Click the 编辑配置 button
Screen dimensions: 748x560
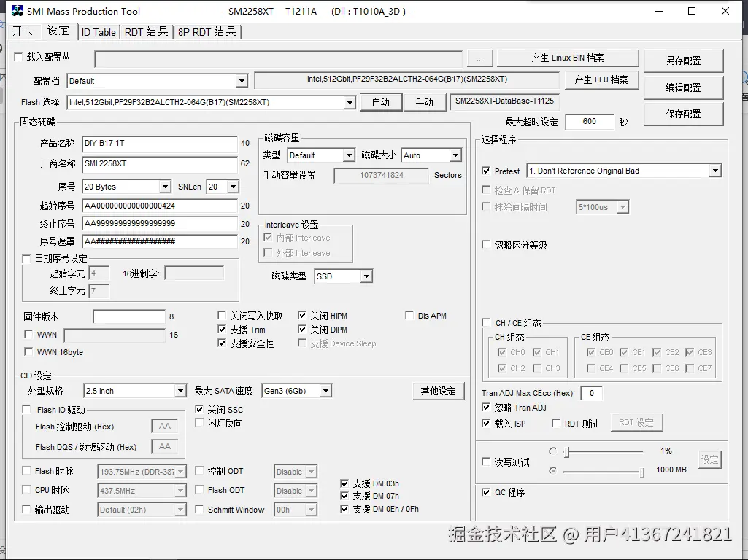(683, 87)
